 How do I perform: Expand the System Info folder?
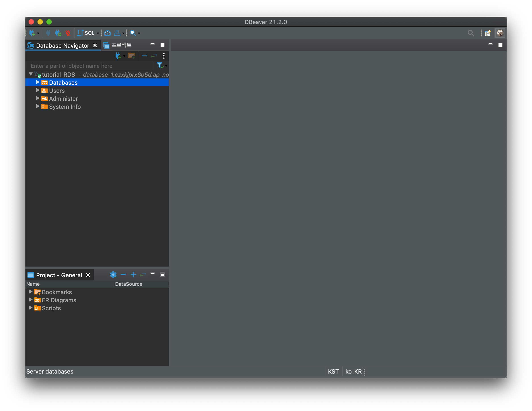click(38, 106)
